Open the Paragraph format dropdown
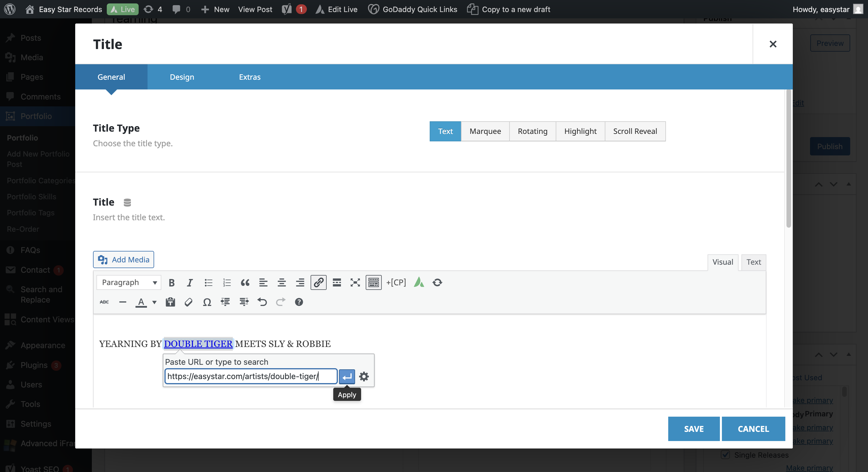 (129, 282)
